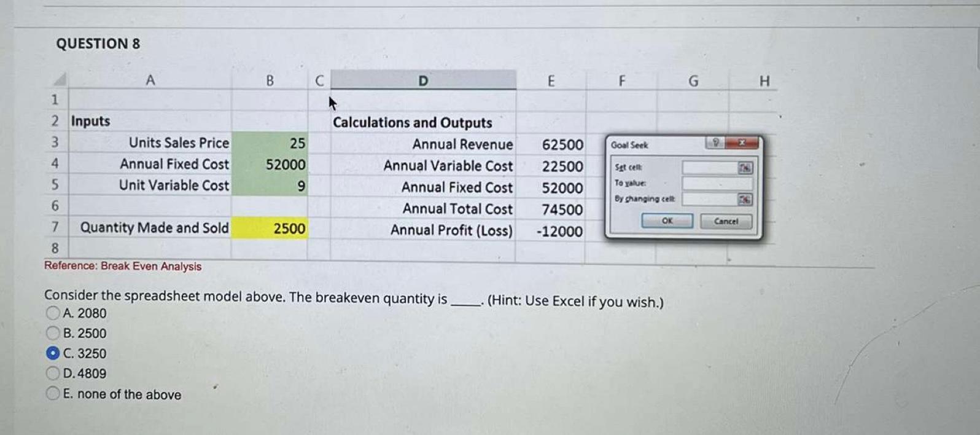This screenshot has width=980, height=435.
Task: Click the Units Sales Price label
Action: [x=179, y=143]
